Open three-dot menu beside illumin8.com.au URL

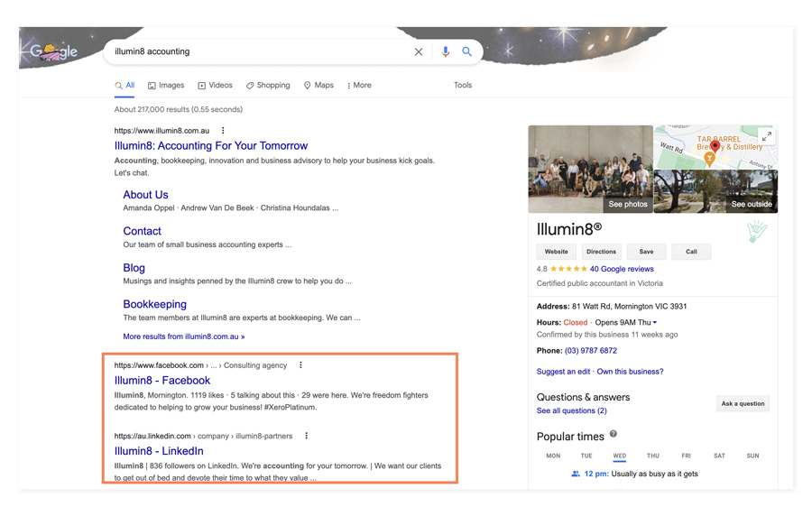click(x=223, y=131)
